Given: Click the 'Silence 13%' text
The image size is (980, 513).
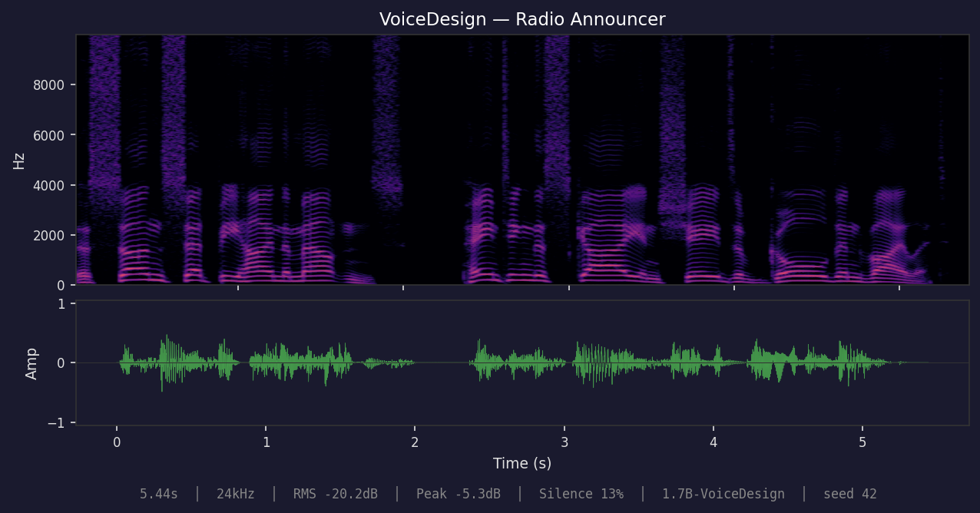Looking at the screenshot, I should point(581,495).
